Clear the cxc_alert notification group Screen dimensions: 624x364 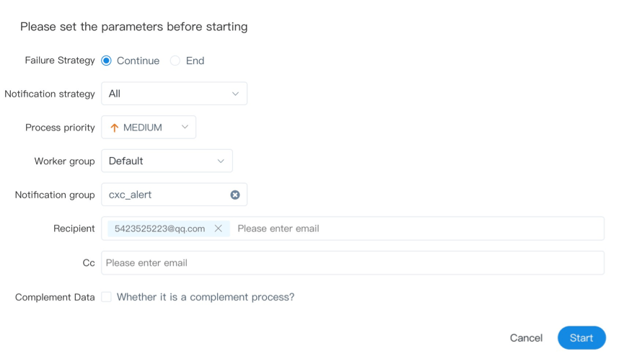(235, 195)
